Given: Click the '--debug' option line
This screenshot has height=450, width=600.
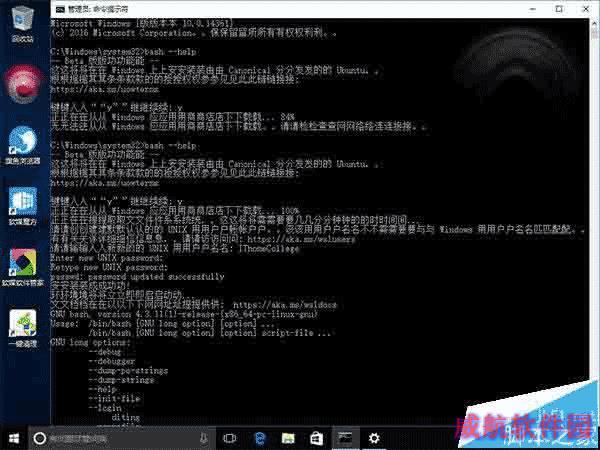Looking at the screenshot, I should pos(105,352).
